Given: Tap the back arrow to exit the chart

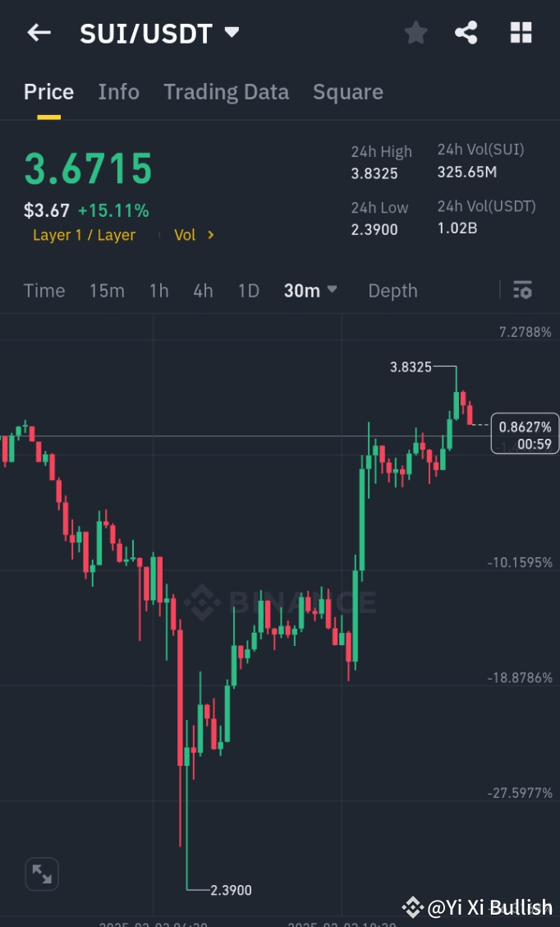Looking at the screenshot, I should [x=38, y=32].
